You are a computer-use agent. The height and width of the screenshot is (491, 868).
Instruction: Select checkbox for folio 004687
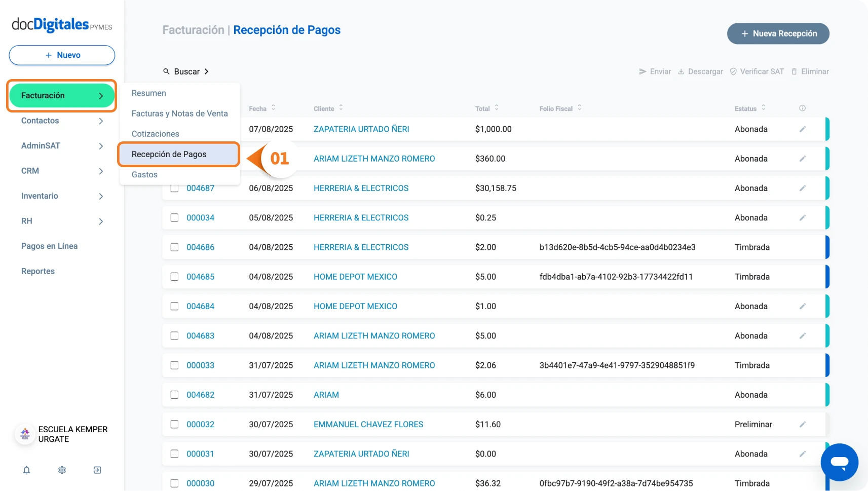pyautogui.click(x=174, y=188)
